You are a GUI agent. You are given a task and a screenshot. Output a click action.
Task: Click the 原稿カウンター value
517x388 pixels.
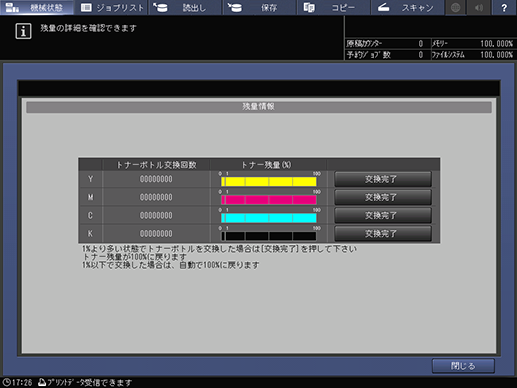(x=421, y=44)
